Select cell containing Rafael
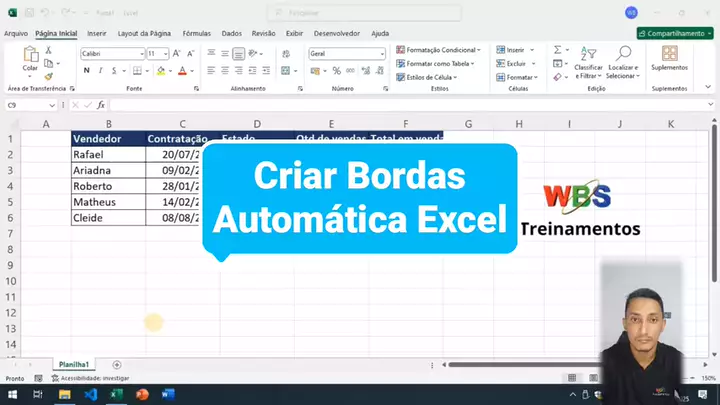This screenshot has width=720, height=405. tap(108, 155)
